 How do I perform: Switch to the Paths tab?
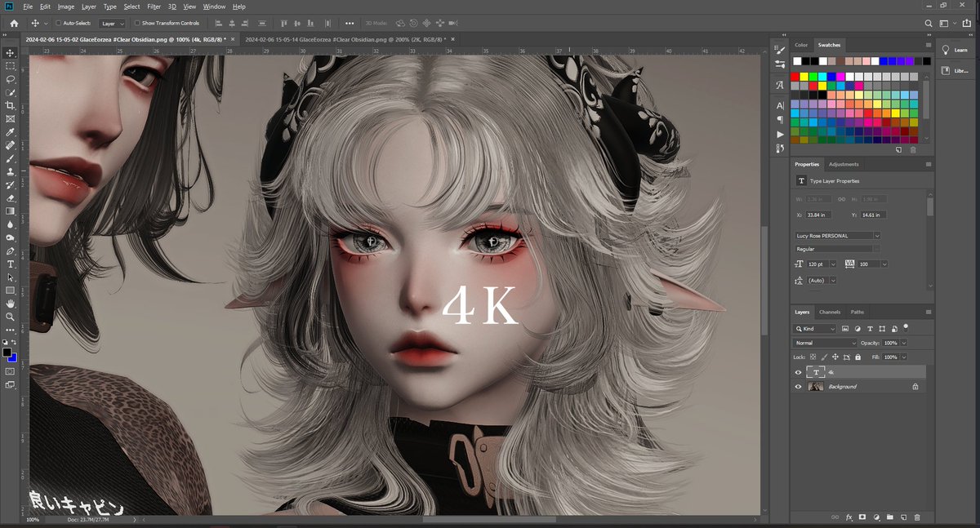[x=857, y=312]
